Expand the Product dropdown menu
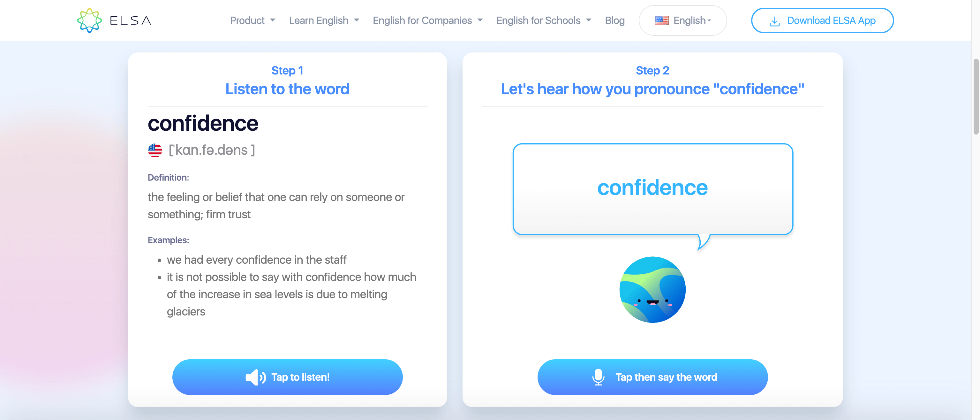Image resolution: width=980 pixels, height=420 pixels. point(253,20)
